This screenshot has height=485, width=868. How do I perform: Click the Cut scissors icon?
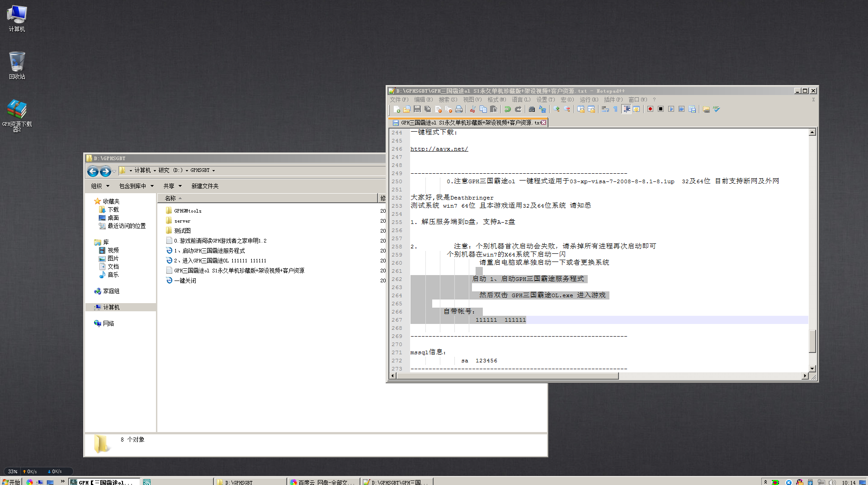tap(473, 109)
